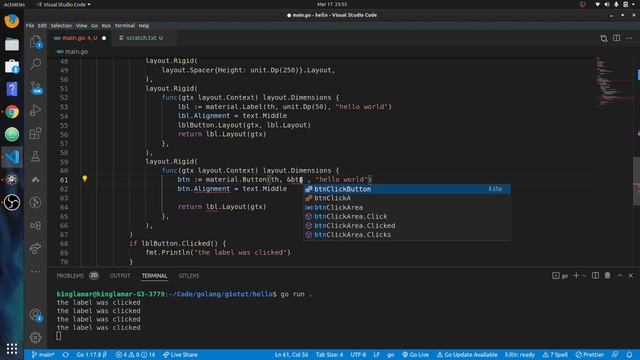Click the lightbulb code action on line 61
The height and width of the screenshot is (360, 640).
84,179
